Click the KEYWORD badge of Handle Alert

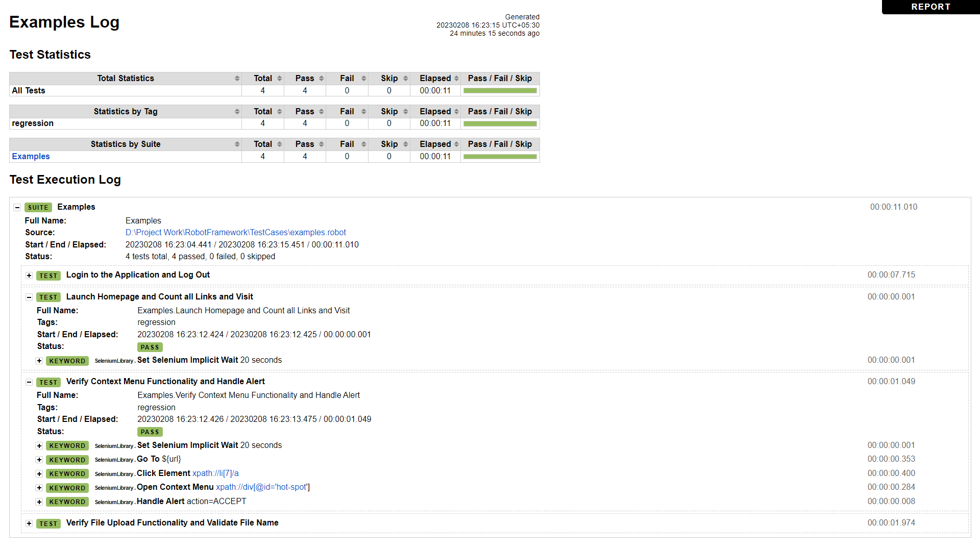tap(67, 502)
